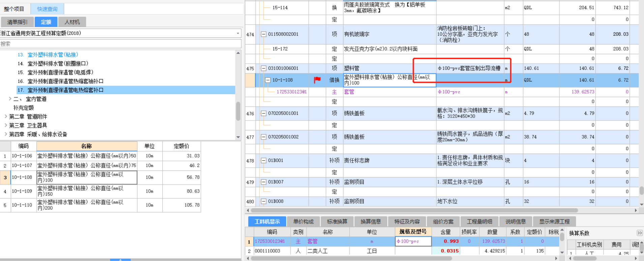This screenshot has width=644, height=261.
Task: Open the 清单指引 tab
Action: pos(17,22)
